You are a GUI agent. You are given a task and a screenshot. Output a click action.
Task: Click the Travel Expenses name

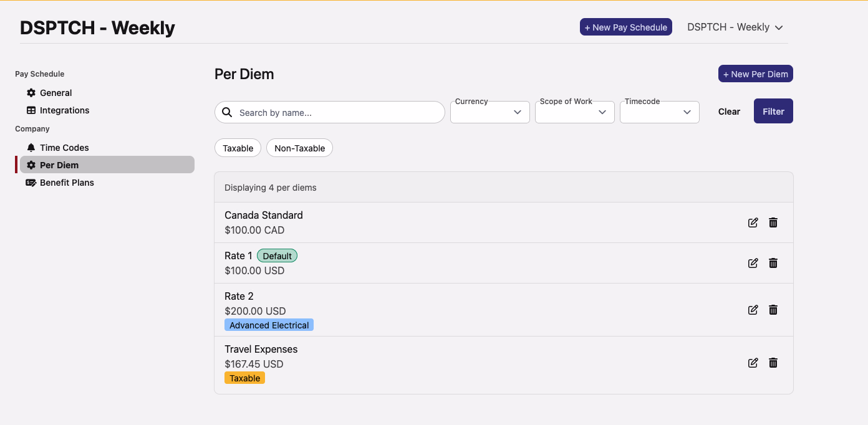click(261, 349)
